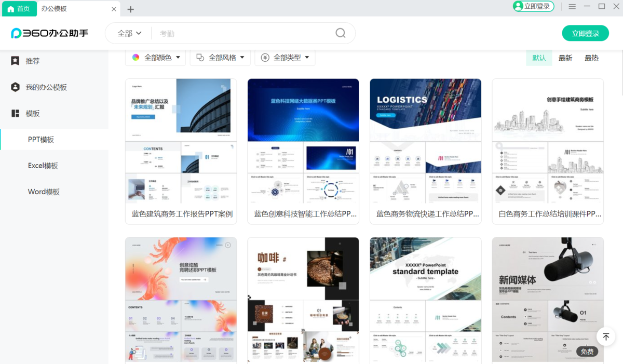
Task: Select the 推荐 star icon in the sidebar
Action: tap(15, 61)
